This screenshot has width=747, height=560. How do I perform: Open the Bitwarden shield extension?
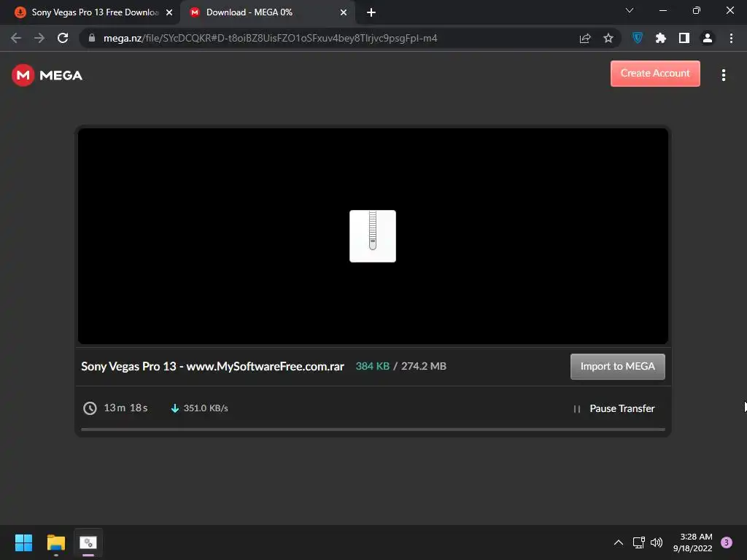coord(638,38)
